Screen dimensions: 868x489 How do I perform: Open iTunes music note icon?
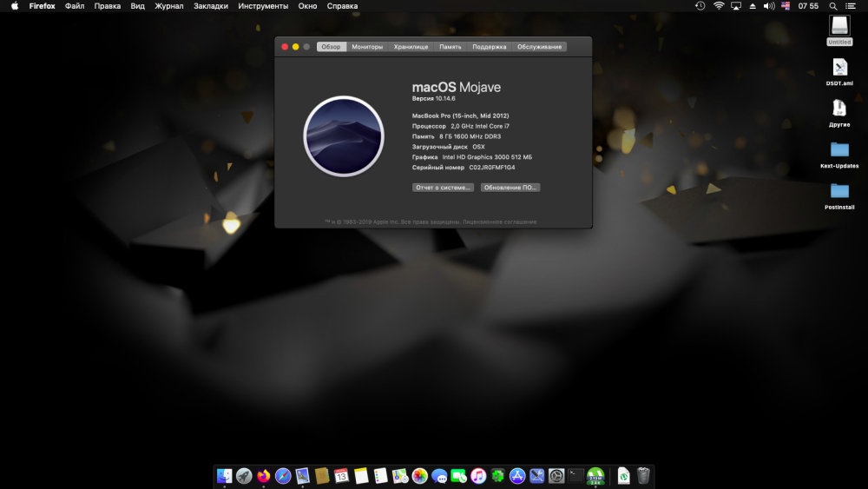[478, 476]
